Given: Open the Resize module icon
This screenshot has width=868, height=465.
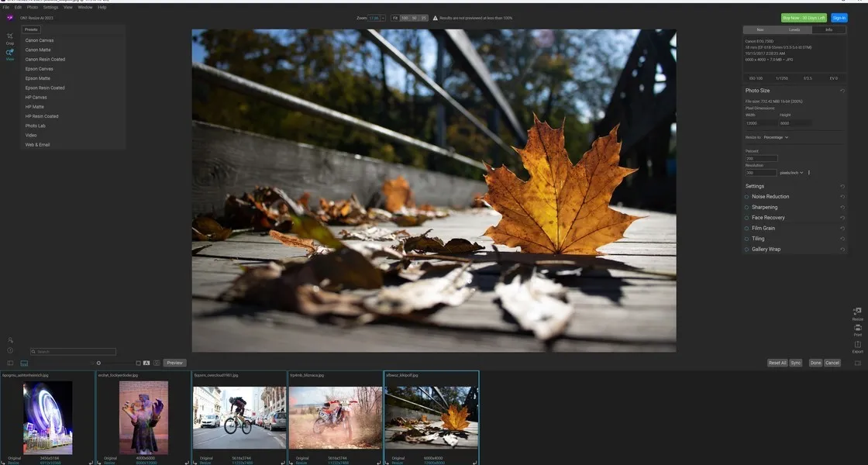Looking at the screenshot, I should click(858, 312).
